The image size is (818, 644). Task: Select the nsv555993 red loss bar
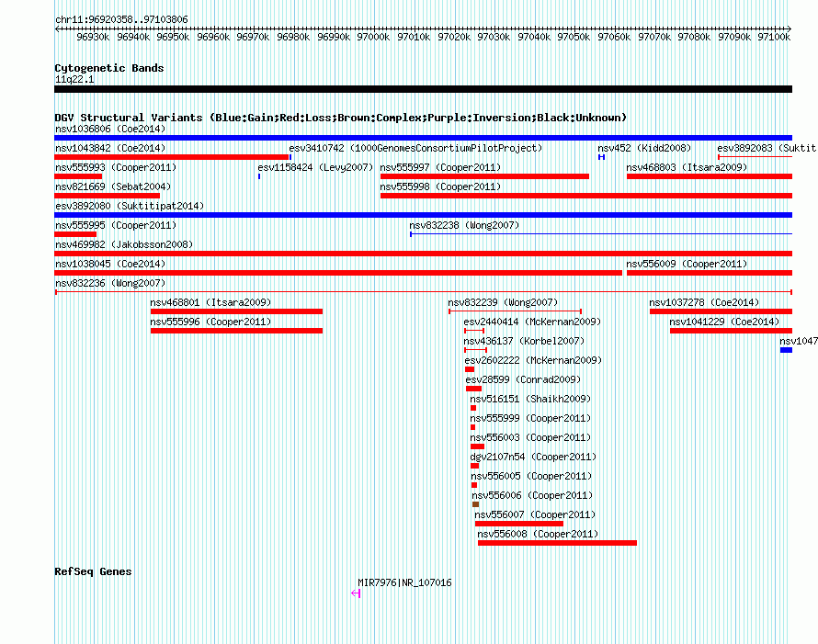(x=78, y=176)
